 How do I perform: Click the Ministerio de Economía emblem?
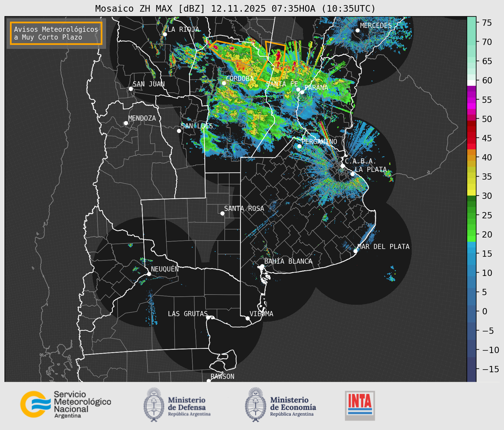pos(256,405)
